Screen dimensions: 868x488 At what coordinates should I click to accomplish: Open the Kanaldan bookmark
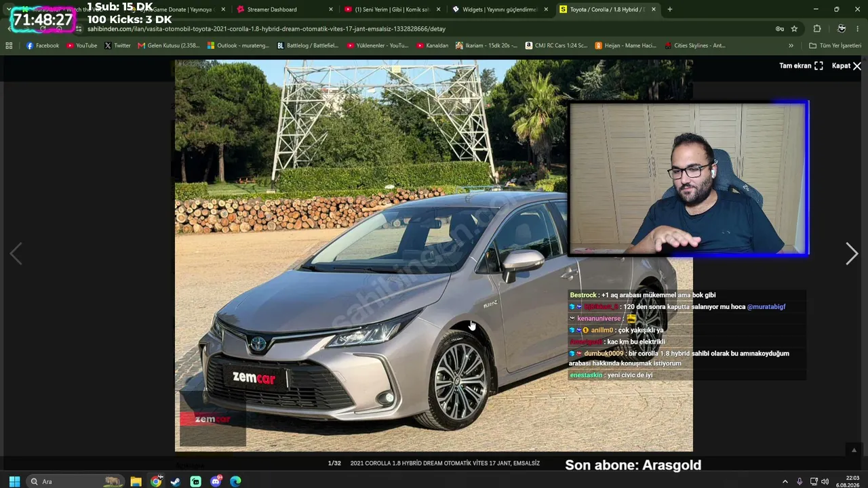click(431, 45)
